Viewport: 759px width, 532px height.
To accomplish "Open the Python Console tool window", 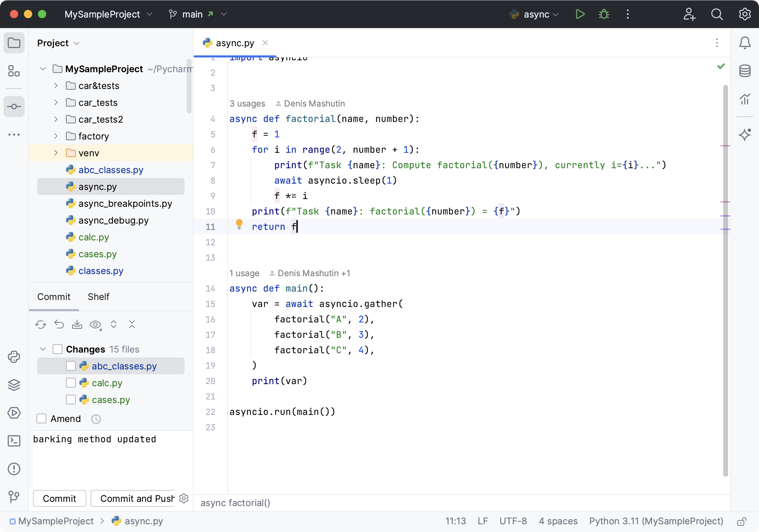I will tap(14, 357).
